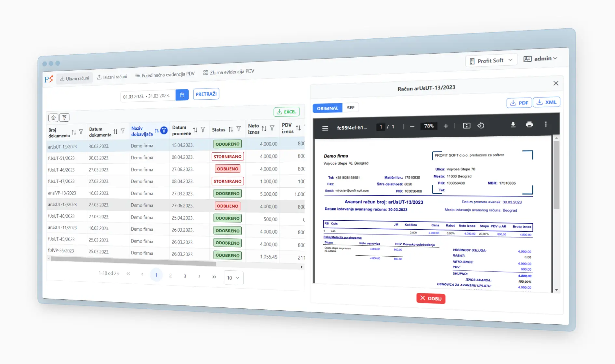Expand the admin user menu

[540, 59]
